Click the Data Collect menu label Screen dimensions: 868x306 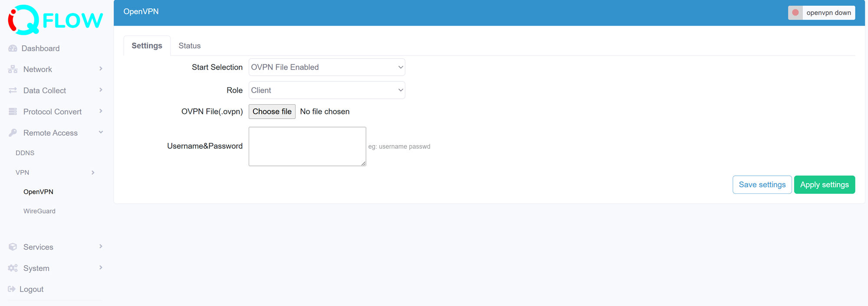[x=45, y=90]
